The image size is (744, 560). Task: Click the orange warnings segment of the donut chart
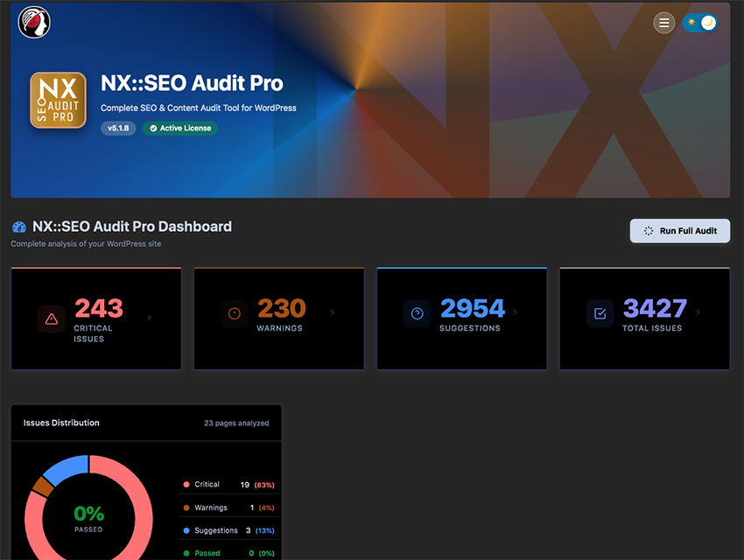coord(44,486)
